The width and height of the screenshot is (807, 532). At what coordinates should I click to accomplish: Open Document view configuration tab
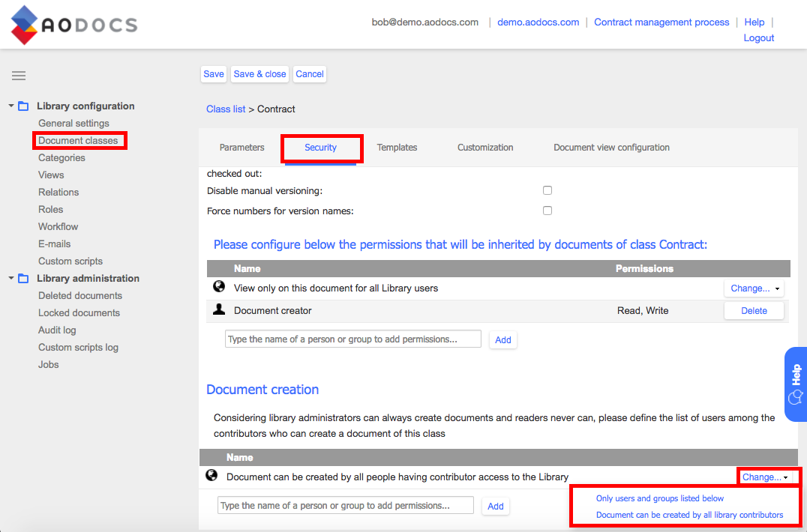(611, 148)
